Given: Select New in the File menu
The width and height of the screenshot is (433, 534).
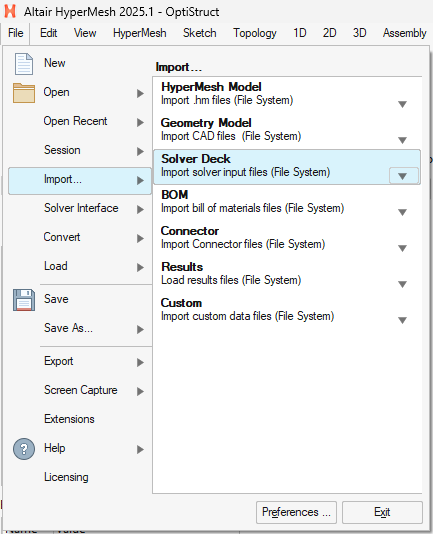Looking at the screenshot, I should [x=55, y=63].
